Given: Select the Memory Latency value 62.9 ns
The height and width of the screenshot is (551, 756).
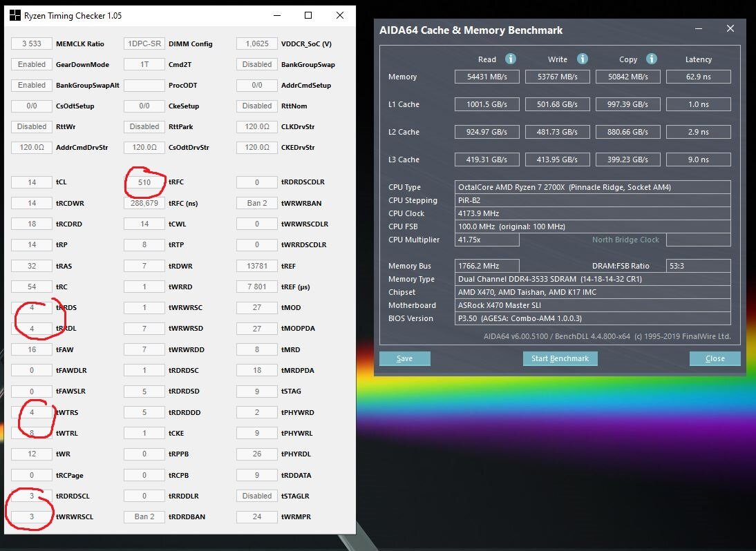Looking at the screenshot, I should pos(698,77).
